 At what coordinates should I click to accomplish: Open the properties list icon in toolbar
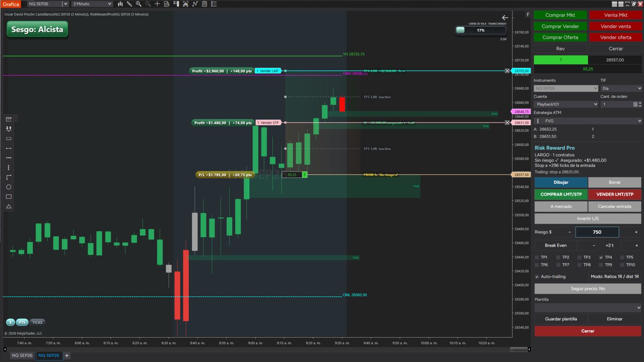(x=214, y=4)
